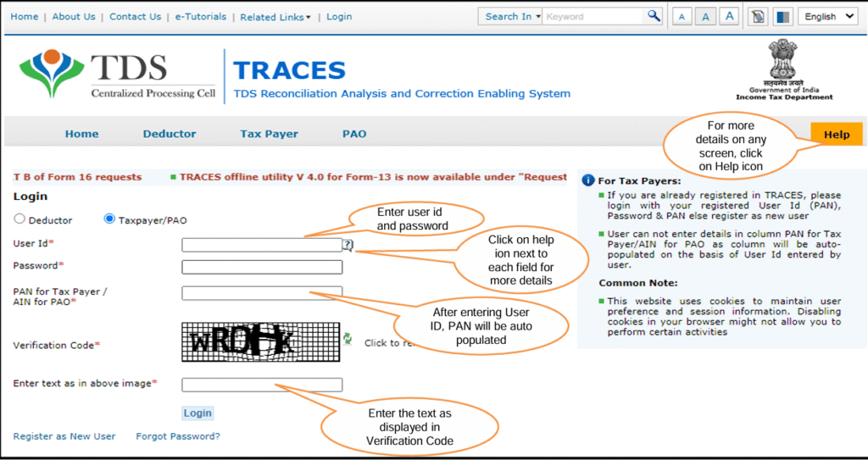Click the User Id input field
868x460 pixels.
pyautogui.click(x=262, y=245)
